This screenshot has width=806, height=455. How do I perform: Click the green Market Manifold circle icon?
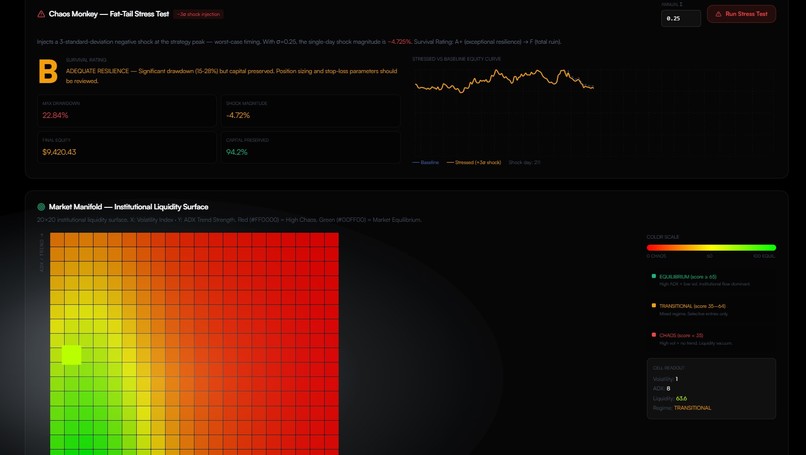41,207
